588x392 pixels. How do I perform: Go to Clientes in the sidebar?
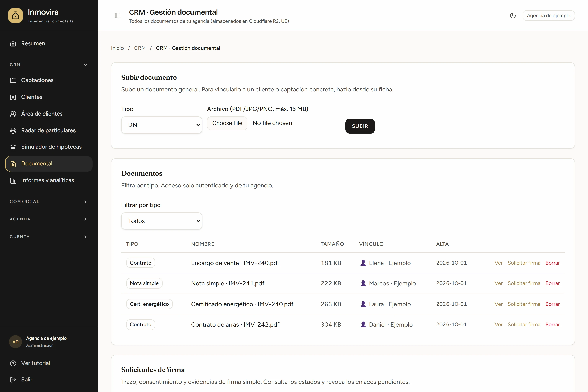[49, 97]
